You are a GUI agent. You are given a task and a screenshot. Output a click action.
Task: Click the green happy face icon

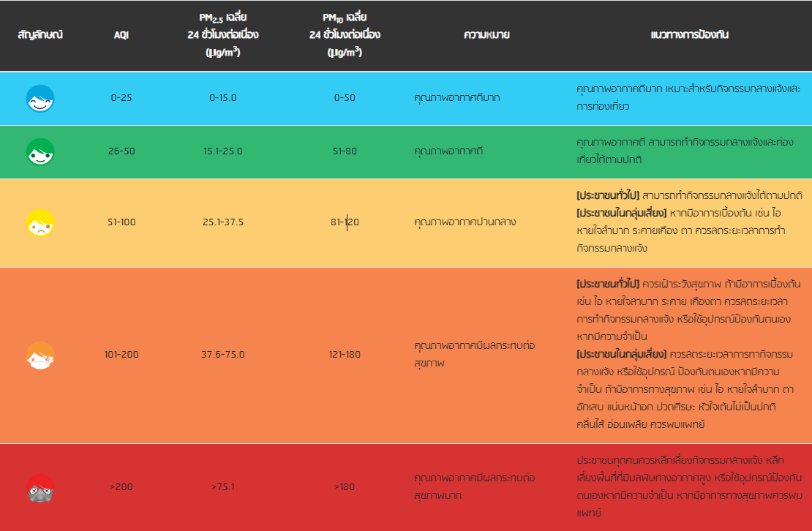pyautogui.click(x=40, y=151)
